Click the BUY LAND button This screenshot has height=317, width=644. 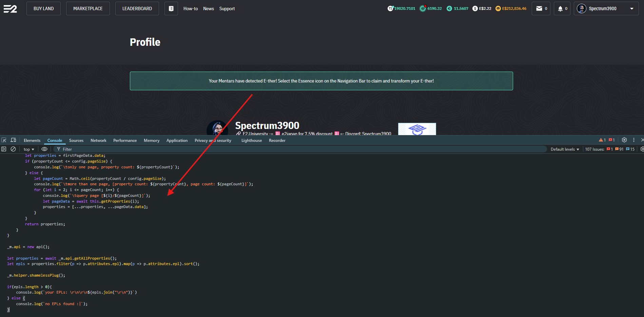[43, 8]
